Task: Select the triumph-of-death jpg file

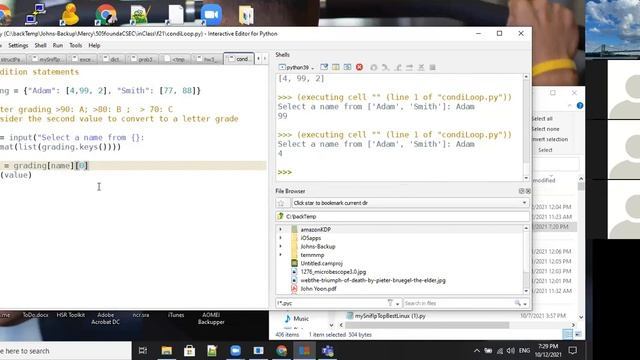Action: (373, 280)
